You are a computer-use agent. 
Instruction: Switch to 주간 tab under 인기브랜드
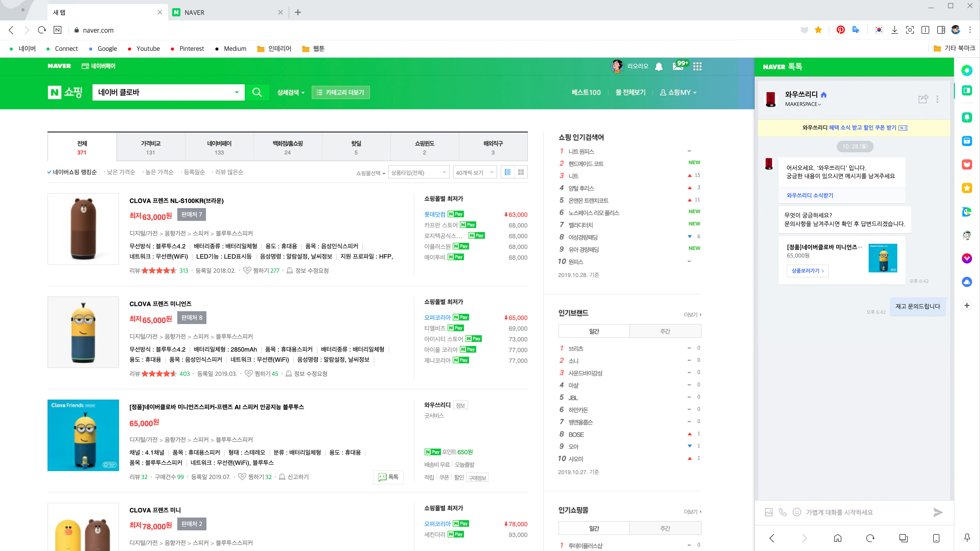(x=665, y=331)
